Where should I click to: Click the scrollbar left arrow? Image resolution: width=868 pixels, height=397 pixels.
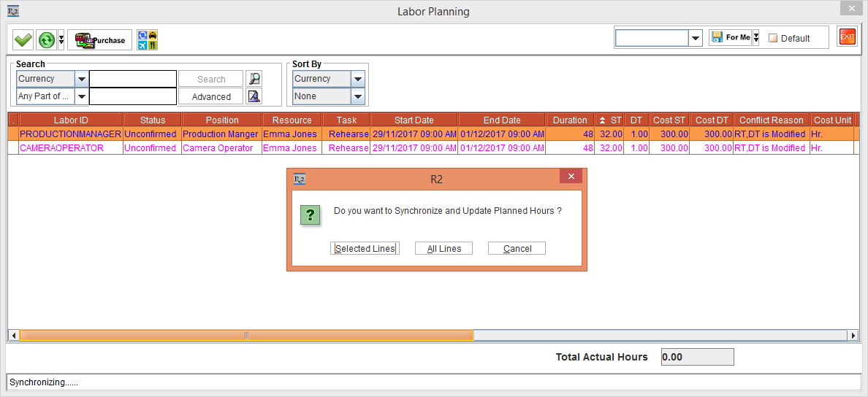13,335
